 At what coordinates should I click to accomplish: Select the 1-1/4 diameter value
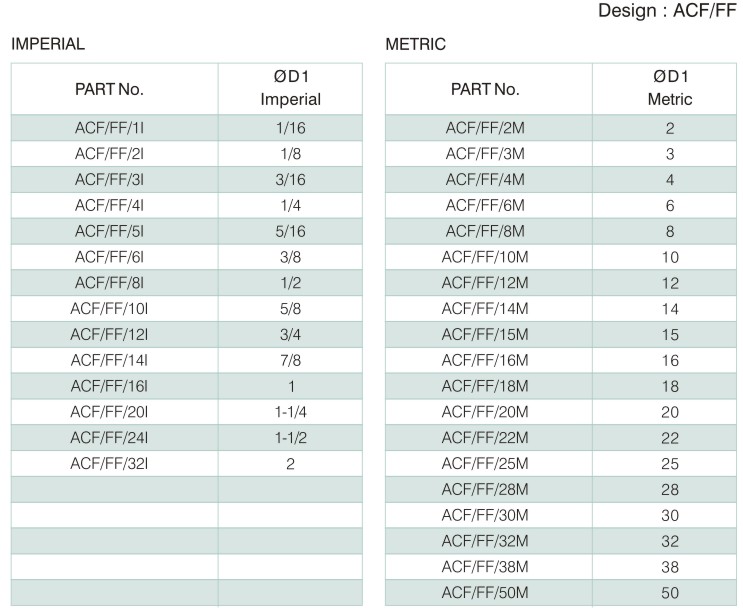point(290,412)
